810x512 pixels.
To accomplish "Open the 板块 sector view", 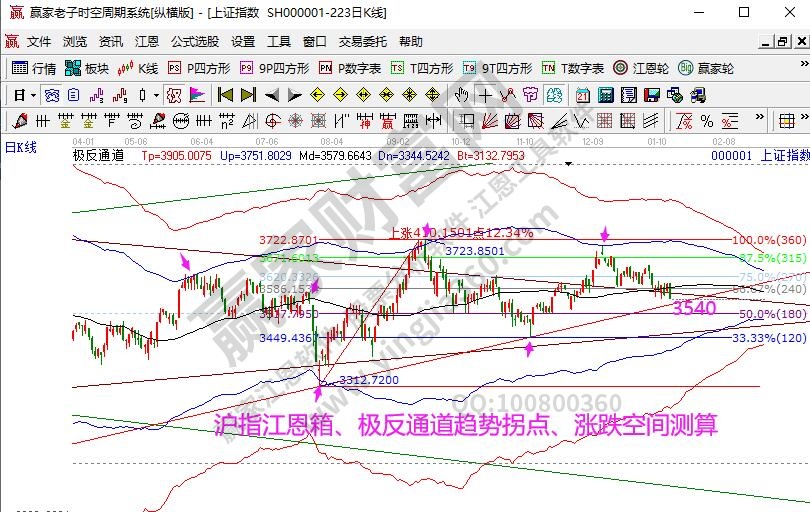I will 86,68.
